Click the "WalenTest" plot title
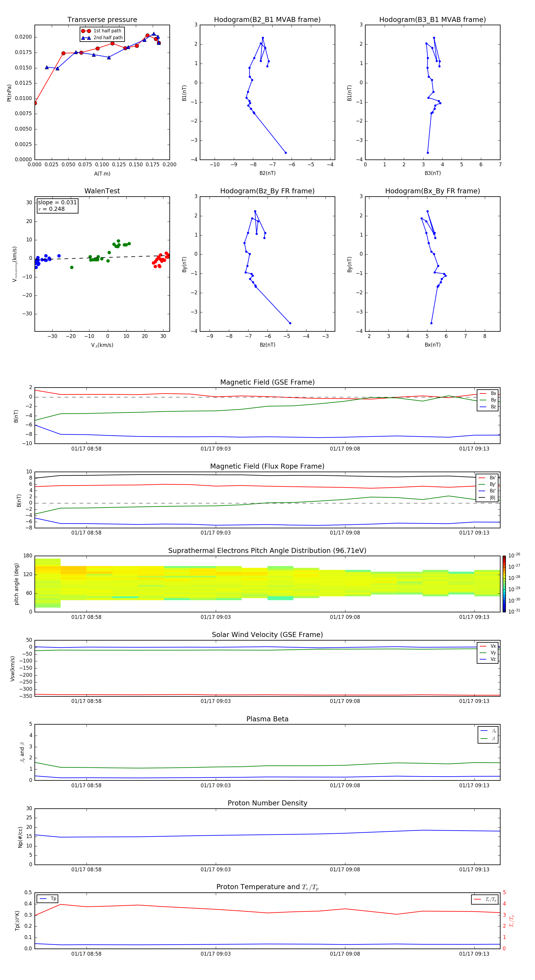This screenshot has width=535, height=980. [x=102, y=191]
